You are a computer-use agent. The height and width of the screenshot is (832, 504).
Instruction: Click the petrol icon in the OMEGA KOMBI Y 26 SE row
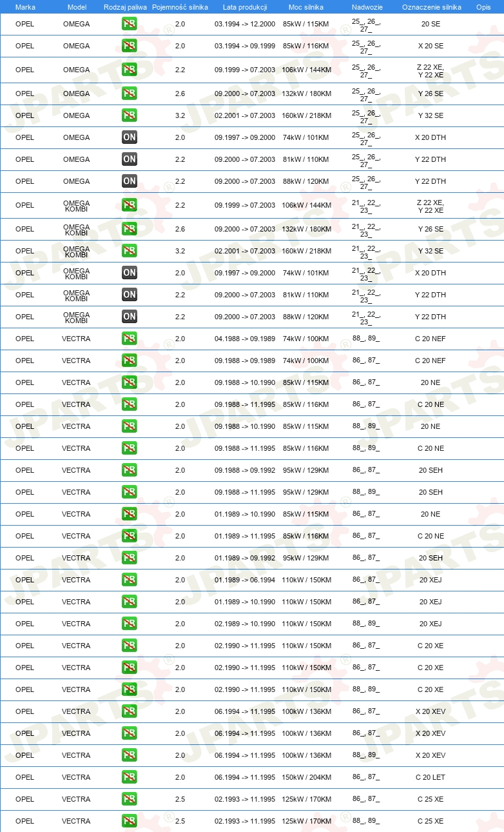[x=130, y=229]
